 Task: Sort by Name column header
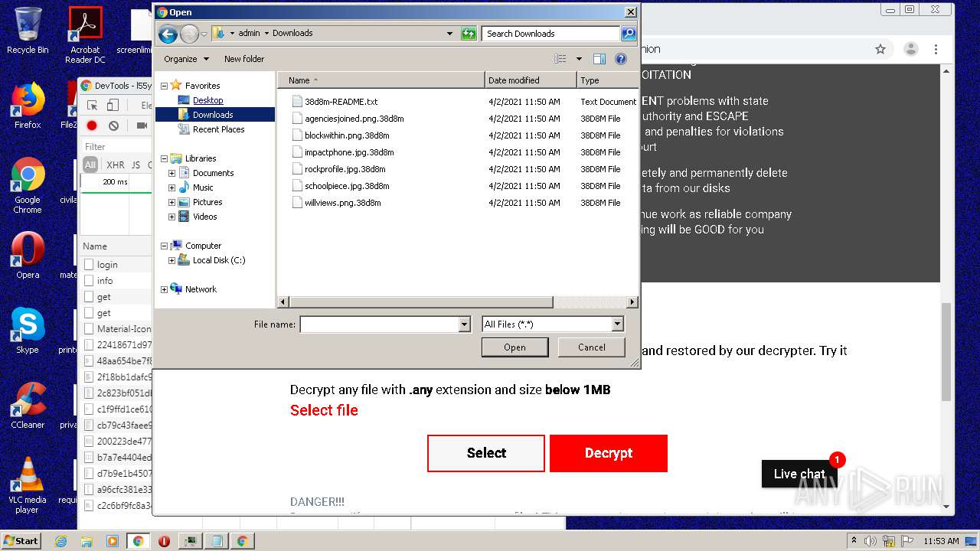point(381,80)
